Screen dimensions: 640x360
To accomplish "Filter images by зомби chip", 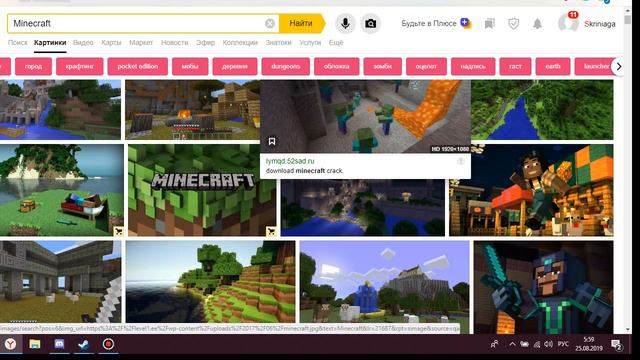I will [x=382, y=67].
